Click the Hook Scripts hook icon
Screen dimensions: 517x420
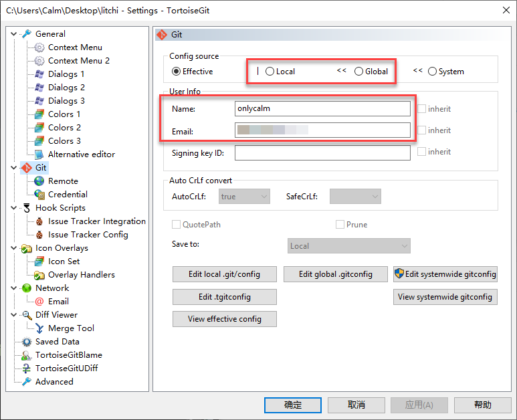(x=27, y=208)
